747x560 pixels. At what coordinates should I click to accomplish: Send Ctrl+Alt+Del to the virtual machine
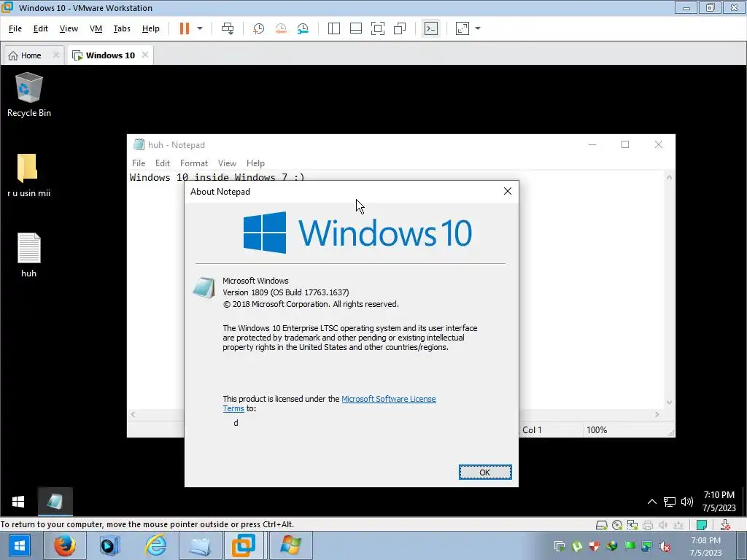click(228, 28)
